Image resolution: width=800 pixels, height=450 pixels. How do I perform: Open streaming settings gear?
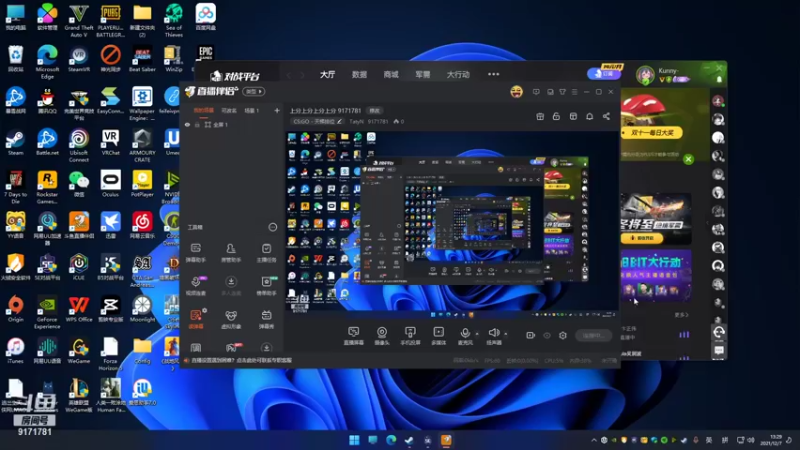pos(563,335)
